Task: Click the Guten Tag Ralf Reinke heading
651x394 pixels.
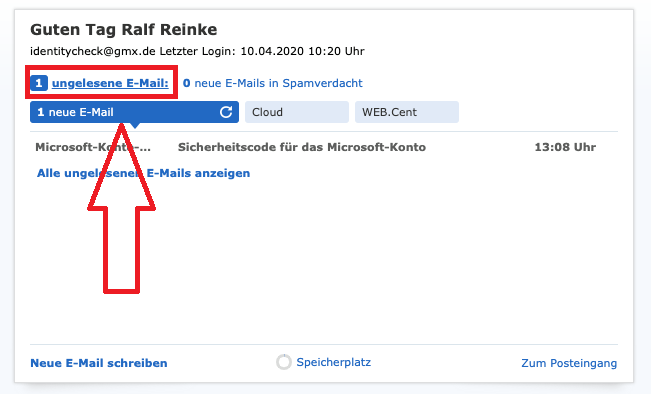Action: [124, 29]
